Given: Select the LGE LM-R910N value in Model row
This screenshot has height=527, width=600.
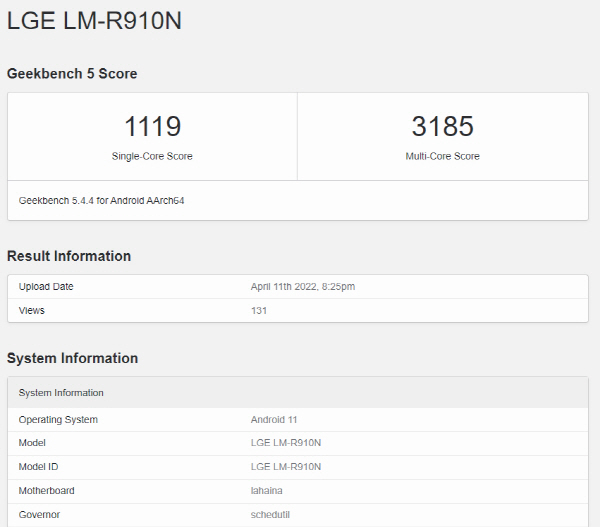Looking at the screenshot, I should tap(286, 443).
